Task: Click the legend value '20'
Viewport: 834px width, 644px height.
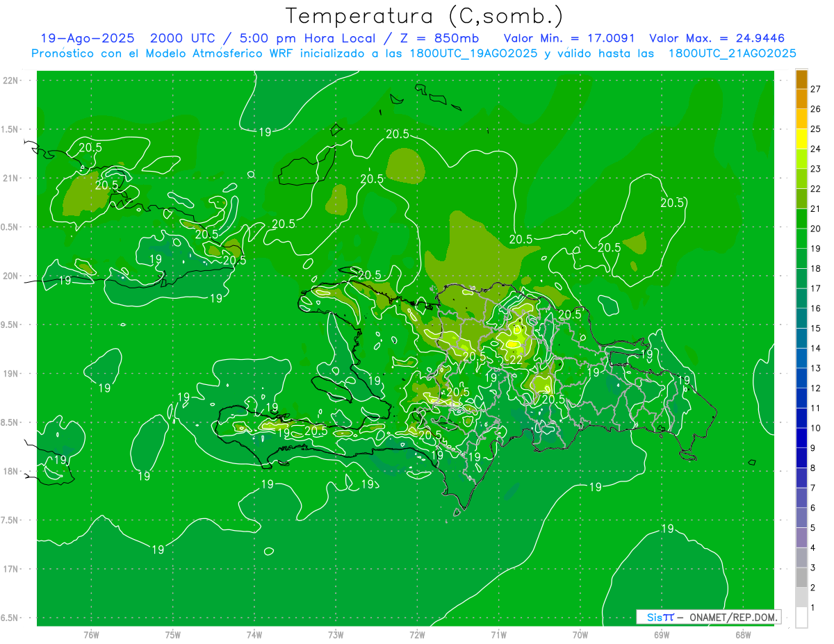Action: (816, 229)
